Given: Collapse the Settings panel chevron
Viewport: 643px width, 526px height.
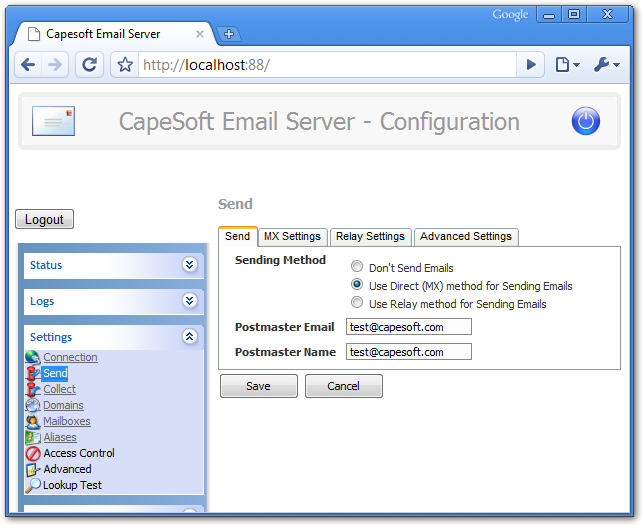Looking at the screenshot, I should [x=189, y=337].
